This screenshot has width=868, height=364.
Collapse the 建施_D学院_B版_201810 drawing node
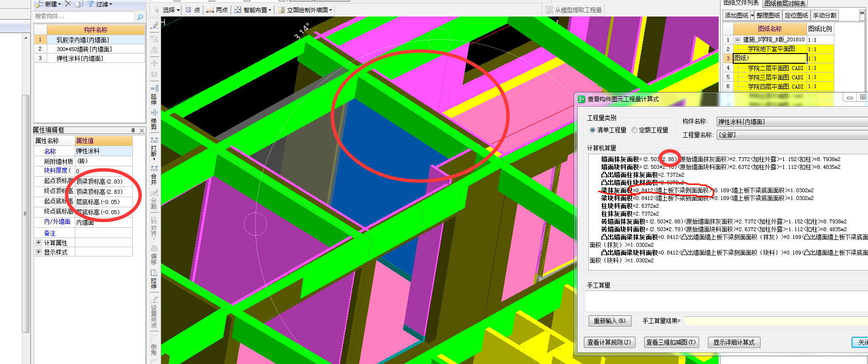point(738,40)
